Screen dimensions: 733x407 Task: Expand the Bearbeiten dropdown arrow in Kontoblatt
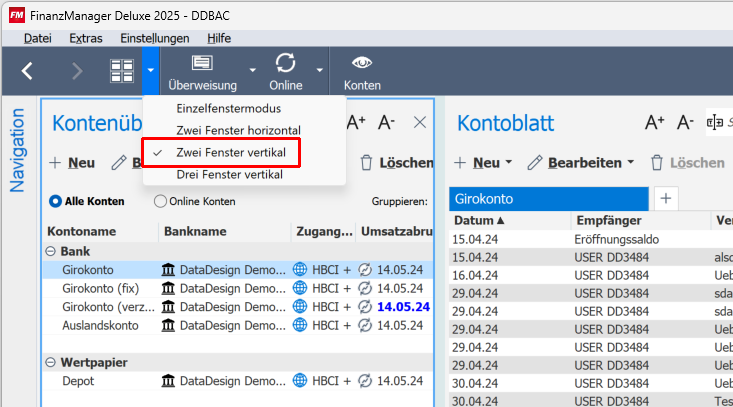[631, 162]
